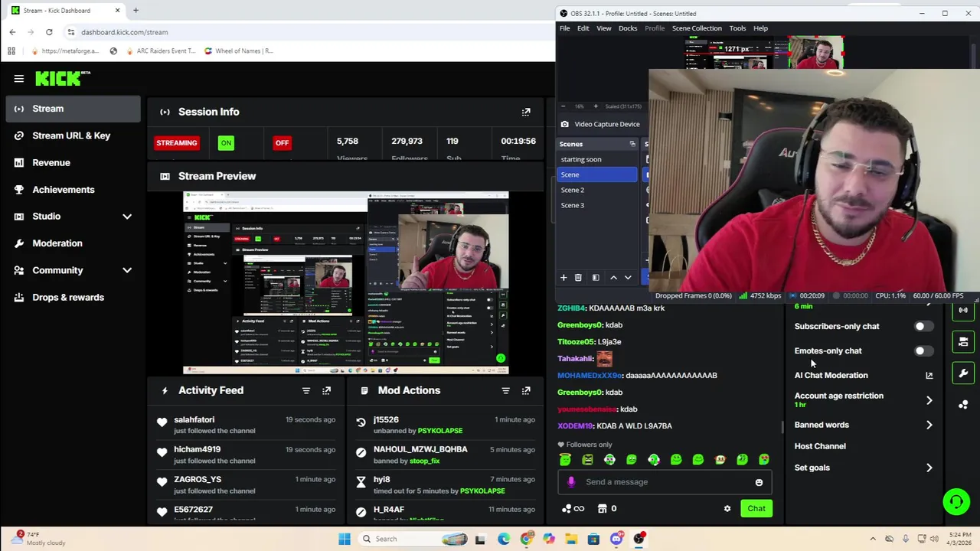This screenshot has width=980, height=551.
Task: Open OBS scene filters button
Action: click(596, 278)
